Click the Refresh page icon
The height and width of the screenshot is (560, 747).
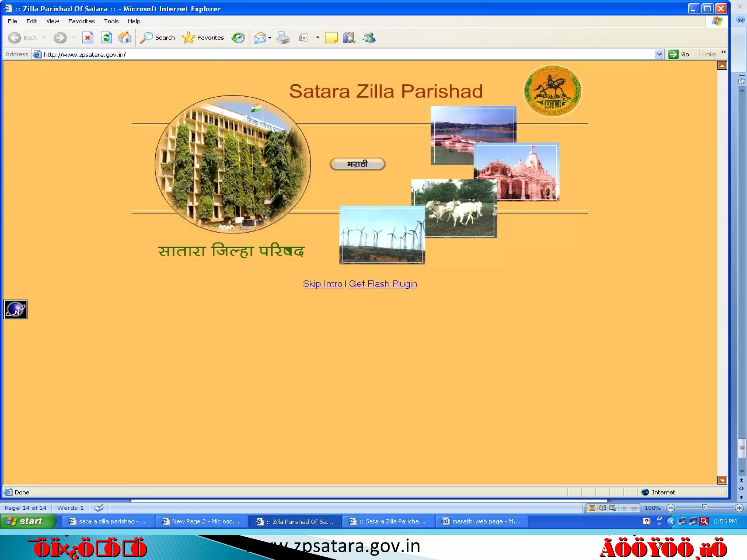pos(106,38)
